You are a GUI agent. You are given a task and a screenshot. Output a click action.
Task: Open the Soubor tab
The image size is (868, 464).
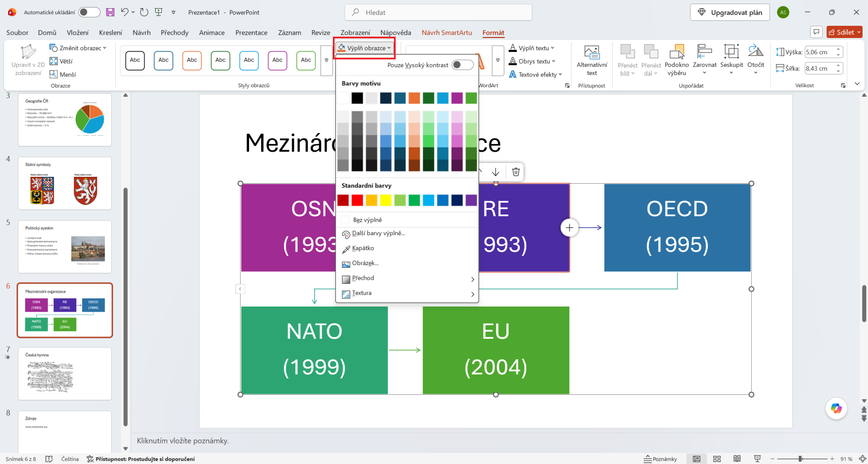tap(17, 33)
